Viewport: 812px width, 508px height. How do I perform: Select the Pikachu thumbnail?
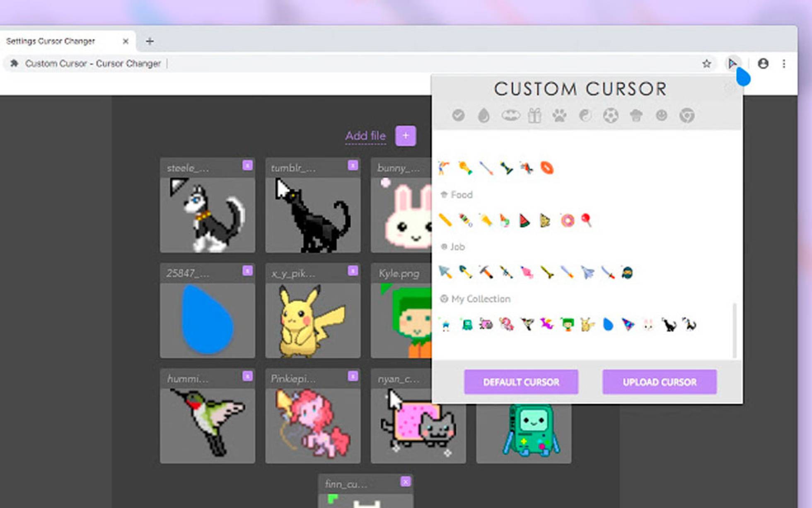point(313,320)
